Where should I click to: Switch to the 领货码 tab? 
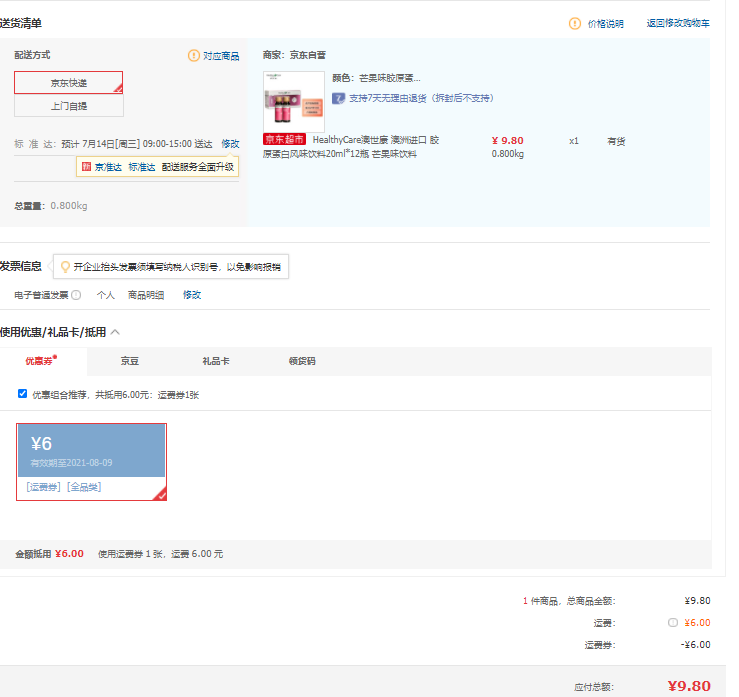tap(302, 361)
